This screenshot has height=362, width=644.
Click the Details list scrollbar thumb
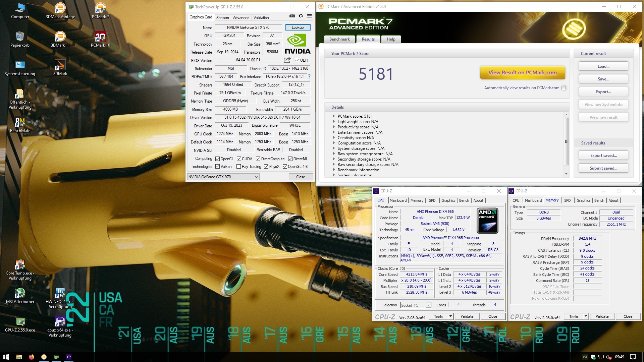[566, 141]
